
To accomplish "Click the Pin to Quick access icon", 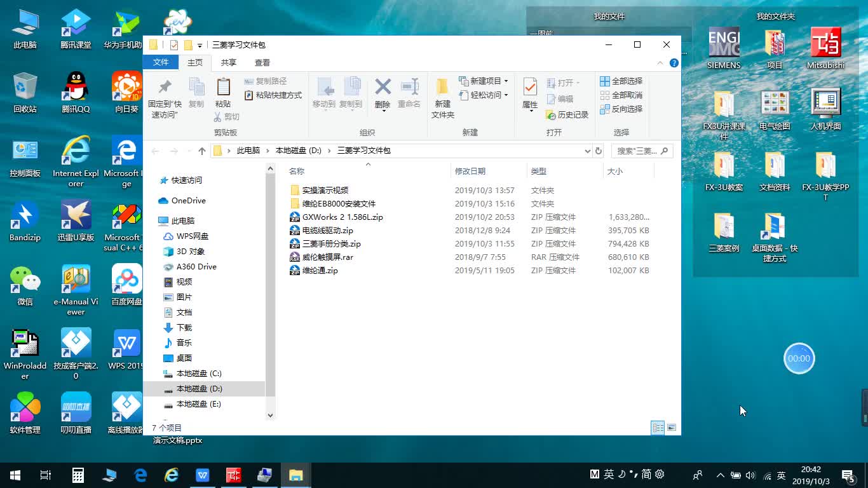I will click(165, 87).
